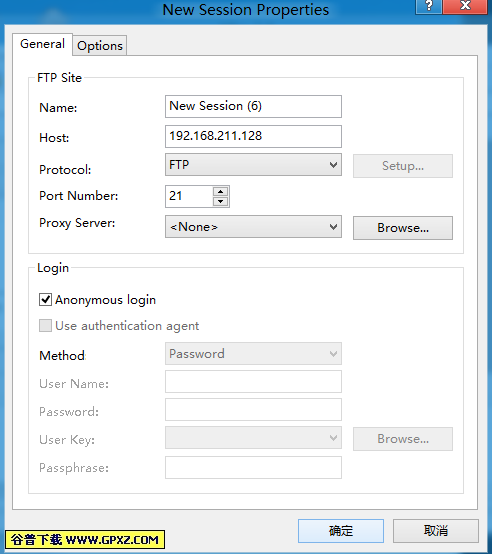The height and width of the screenshot is (554, 492).
Task: Open the Protocol dropdown showing FTP
Action: [x=253, y=165]
